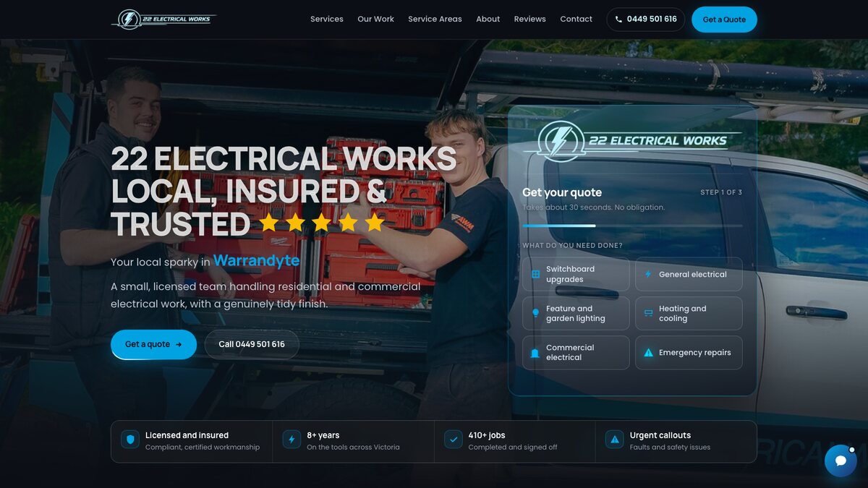Open the Services menu item
868x488 pixels.
[x=327, y=20]
